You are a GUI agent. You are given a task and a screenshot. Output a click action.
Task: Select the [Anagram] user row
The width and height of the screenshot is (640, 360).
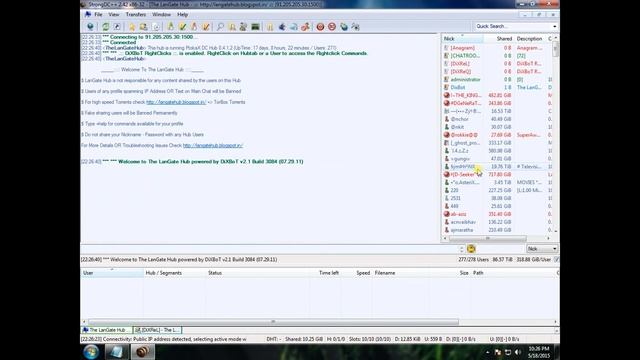click(x=496, y=48)
